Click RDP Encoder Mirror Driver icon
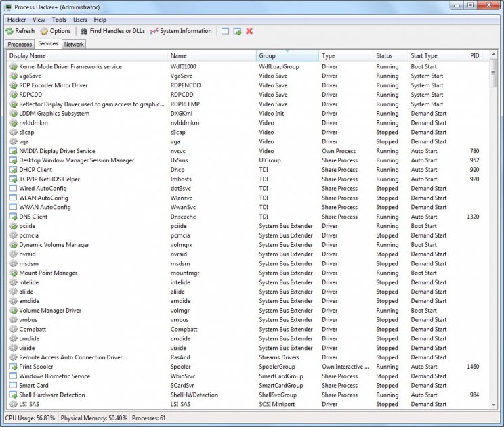 [13, 85]
